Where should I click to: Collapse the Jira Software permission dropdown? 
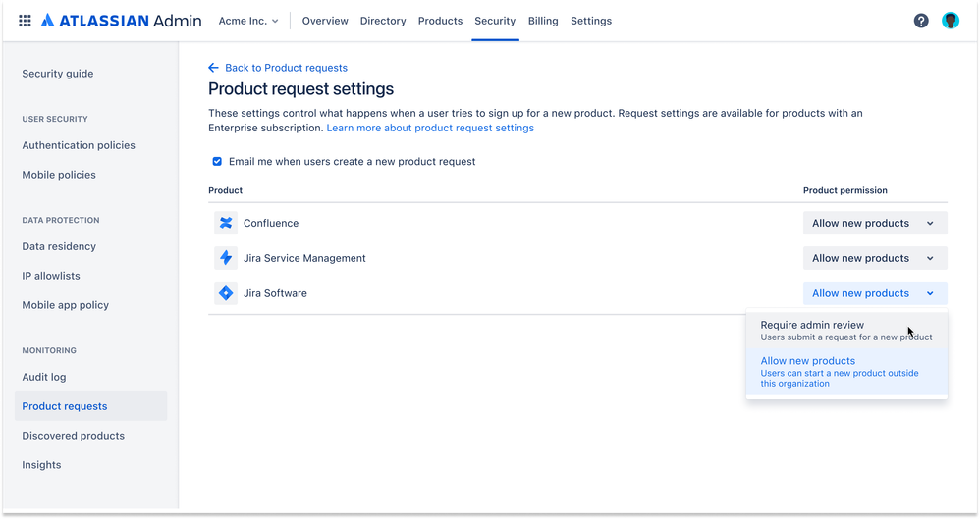874,293
